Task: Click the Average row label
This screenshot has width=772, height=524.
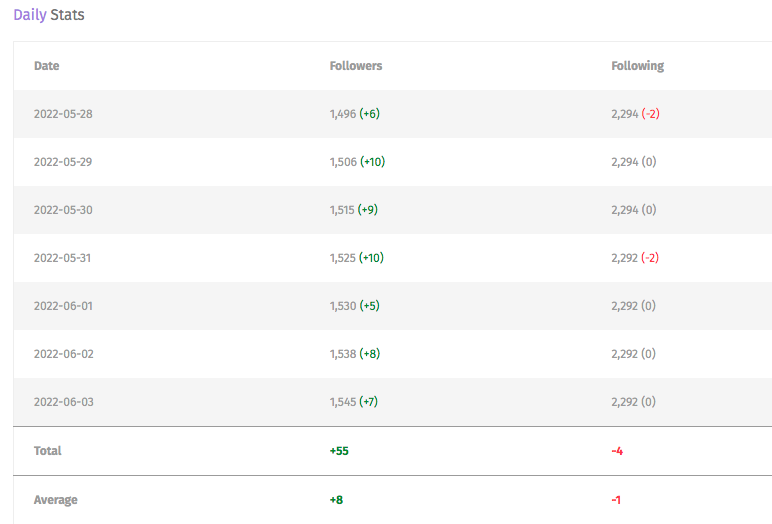Action: pyautogui.click(x=56, y=500)
